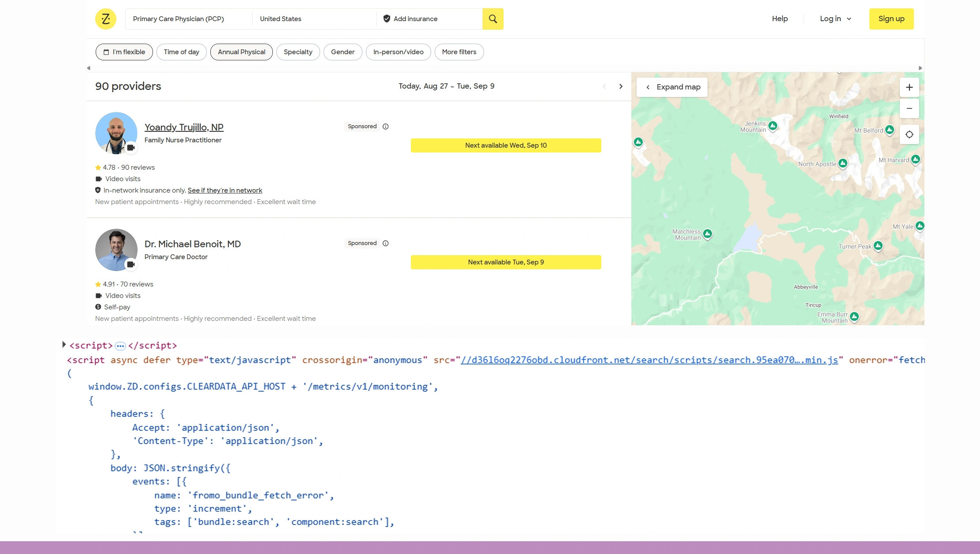Open the Help menu item
This screenshot has width=980, height=554.
[x=779, y=19]
